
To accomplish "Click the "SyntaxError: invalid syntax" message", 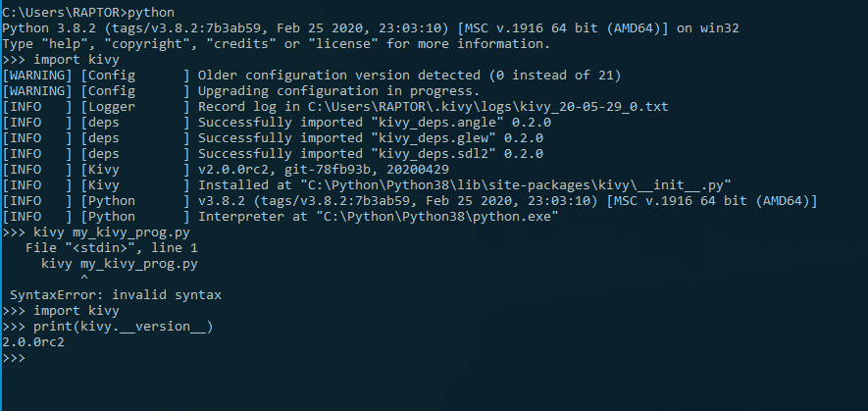I will (115, 294).
